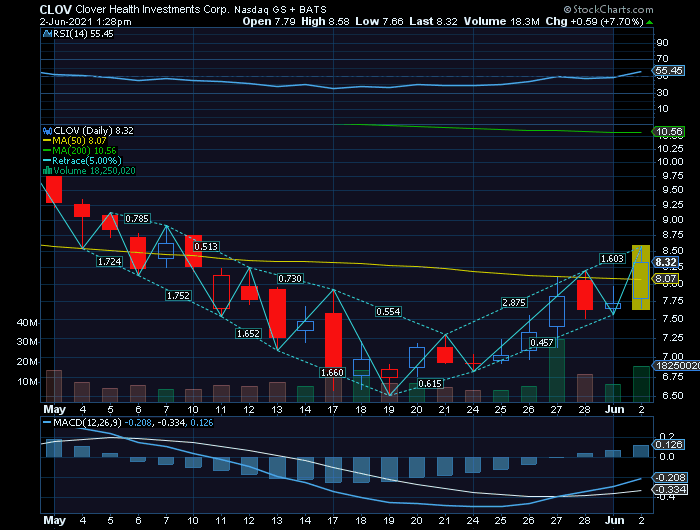Click the Open 7.79 value

(x=269, y=21)
